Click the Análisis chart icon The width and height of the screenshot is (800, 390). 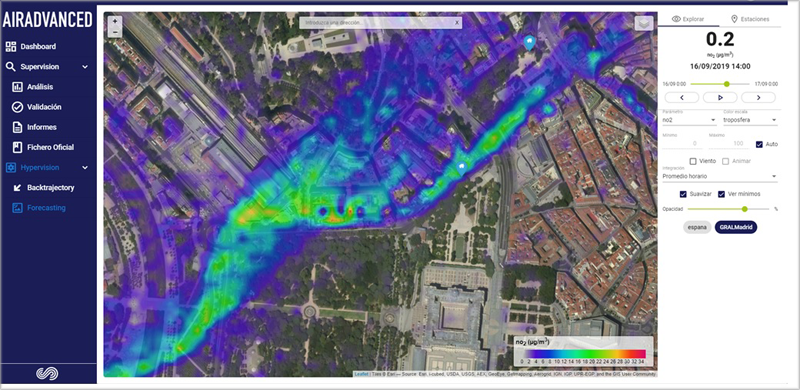coord(17,87)
